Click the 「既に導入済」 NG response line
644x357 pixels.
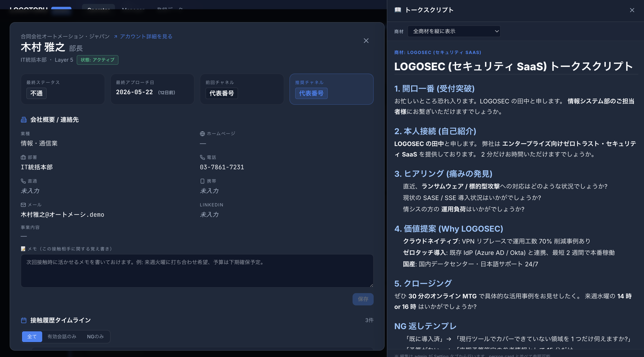point(518,339)
